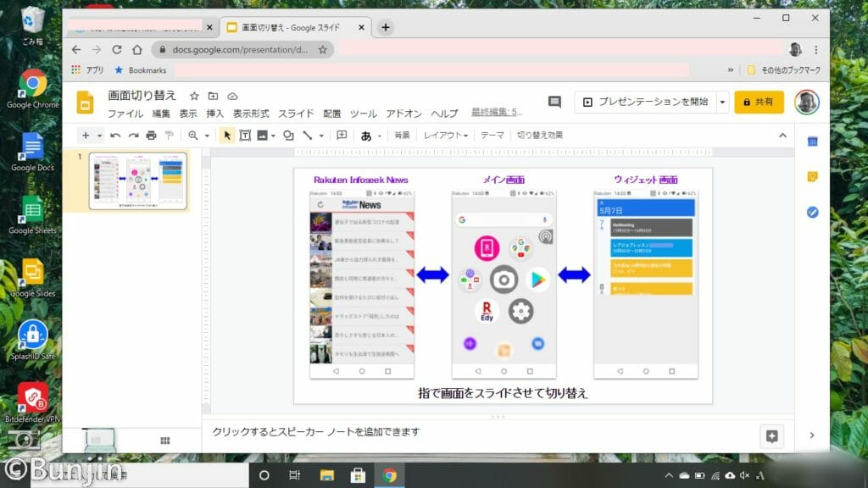The width and height of the screenshot is (868, 488).
Task: Open the アドオン menu
Action: [x=403, y=114]
